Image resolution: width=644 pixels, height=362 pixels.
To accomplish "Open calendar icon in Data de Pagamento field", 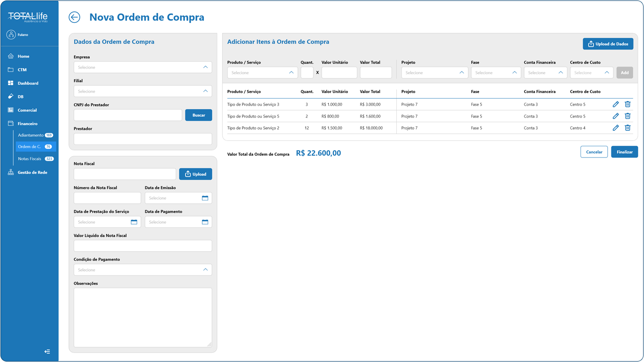I will tap(205, 222).
